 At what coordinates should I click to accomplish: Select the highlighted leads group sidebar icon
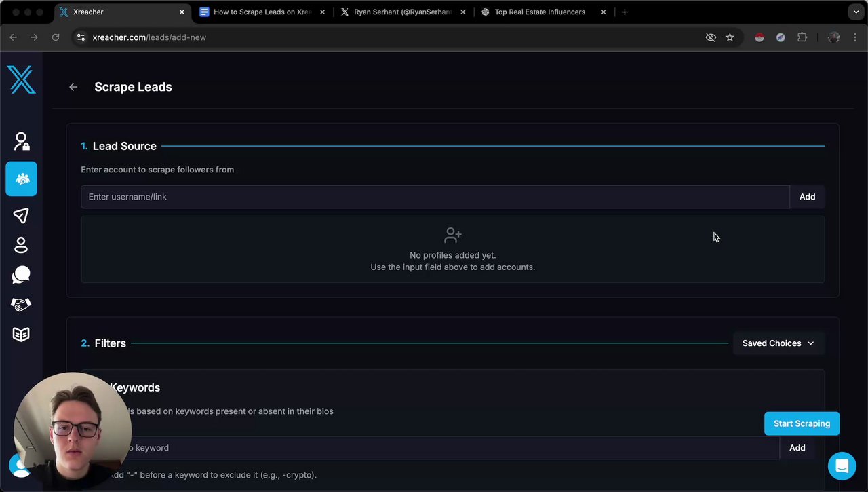pyautogui.click(x=22, y=179)
